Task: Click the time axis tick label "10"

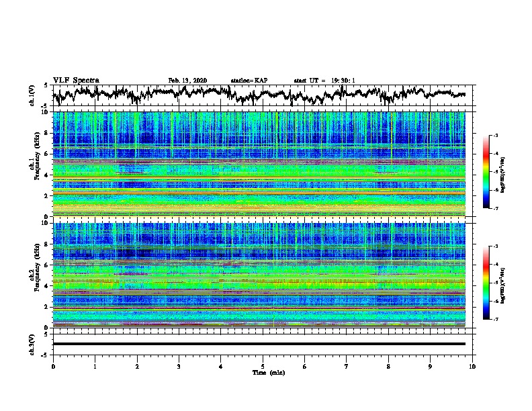Action: tap(472, 367)
